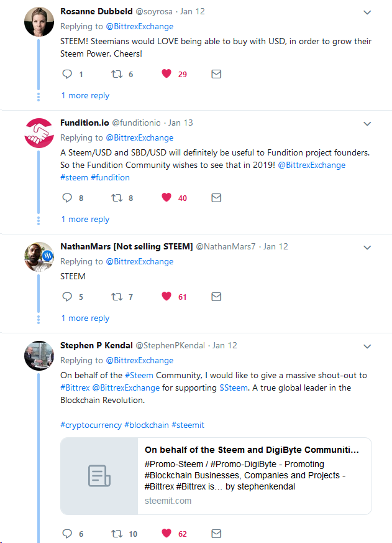The image size is (392, 543).
Task: Open chevron menu on Rosanne Dubbeld tweet
Action: tap(367, 12)
